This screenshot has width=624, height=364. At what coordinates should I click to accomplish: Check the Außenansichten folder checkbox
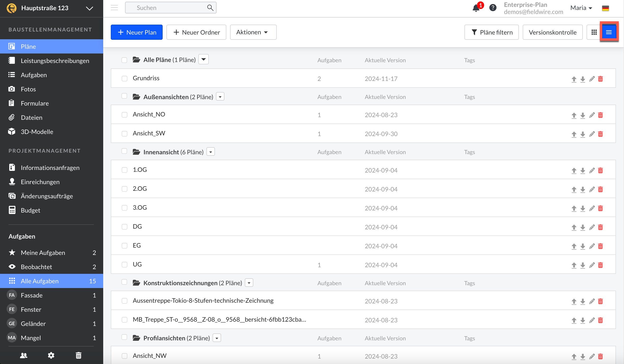point(124,96)
